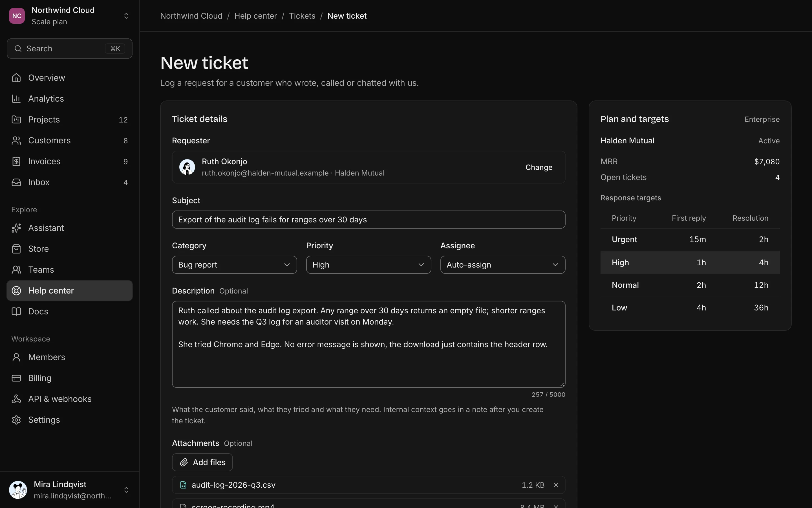Open the Northwind Cloud breadcrumb
Image resolution: width=812 pixels, height=508 pixels.
pos(191,16)
